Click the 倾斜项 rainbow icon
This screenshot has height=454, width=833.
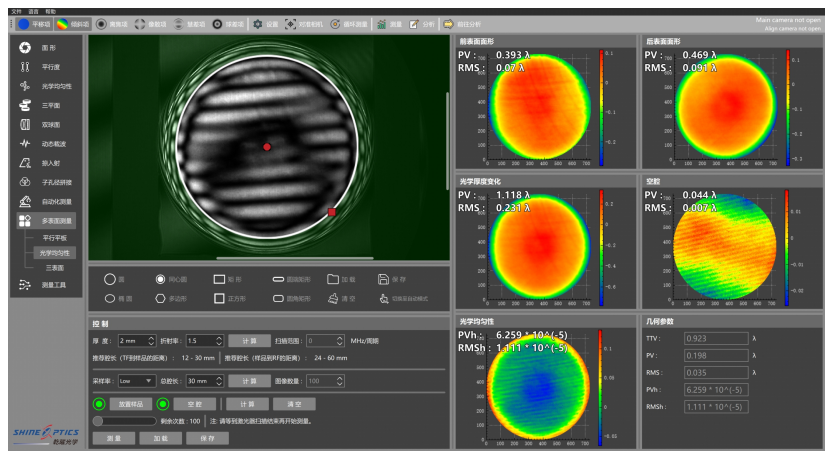tap(62, 23)
